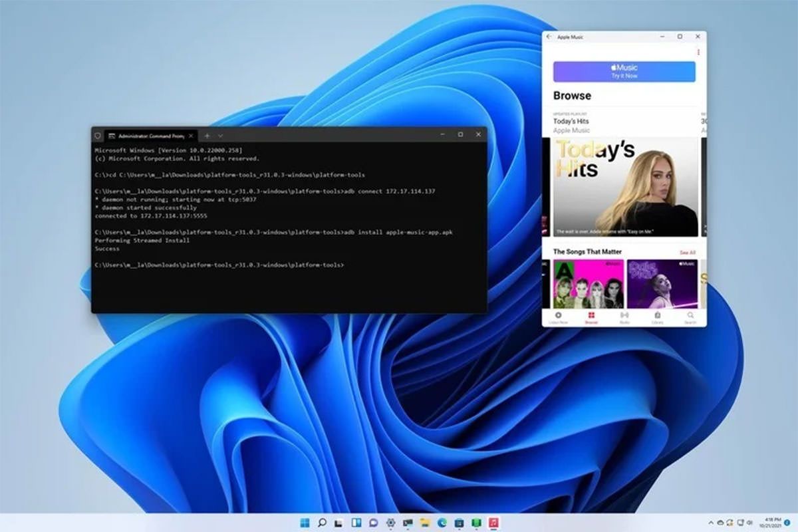Image resolution: width=798 pixels, height=532 pixels.
Task: Click the 'daemon started successfully' line
Action: coord(146,207)
